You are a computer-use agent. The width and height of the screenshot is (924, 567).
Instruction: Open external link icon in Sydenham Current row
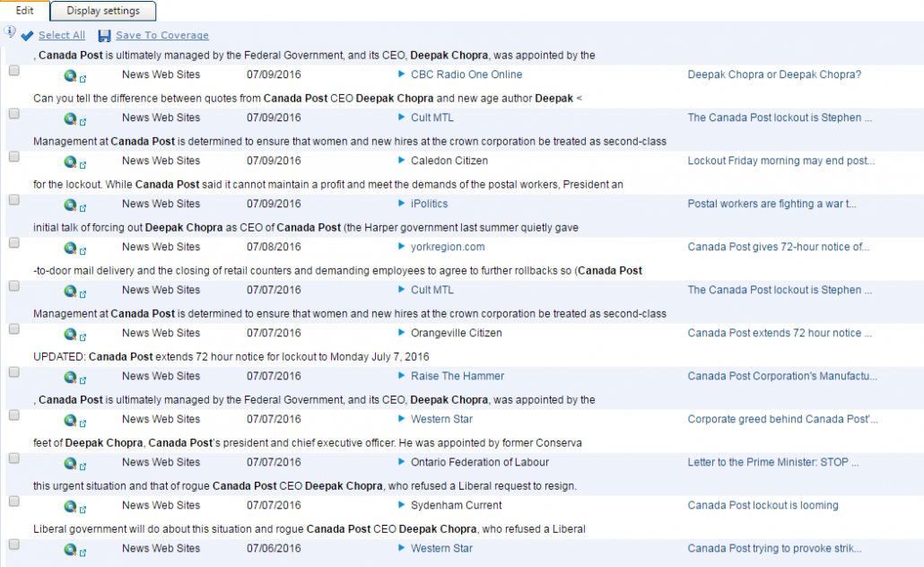[x=83, y=509]
